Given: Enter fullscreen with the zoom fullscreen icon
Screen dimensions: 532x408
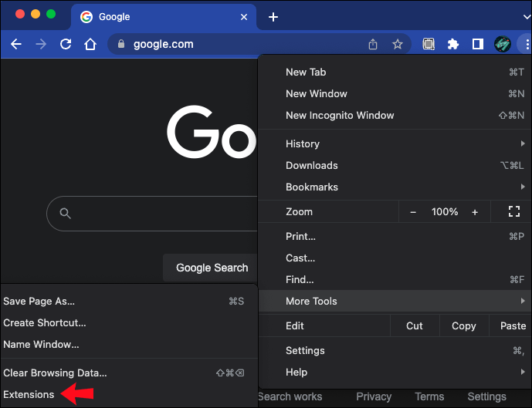Looking at the screenshot, I should 514,212.
